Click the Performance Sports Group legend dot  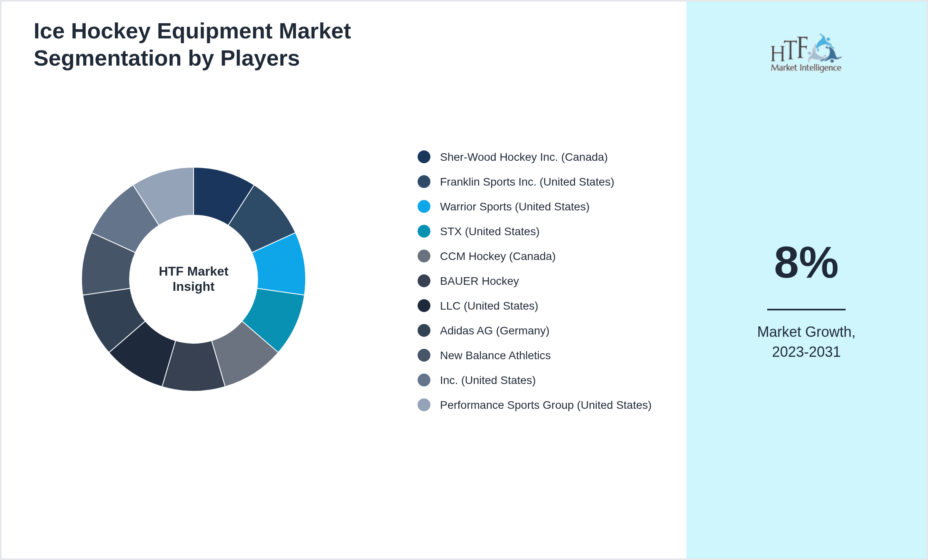(x=424, y=405)
